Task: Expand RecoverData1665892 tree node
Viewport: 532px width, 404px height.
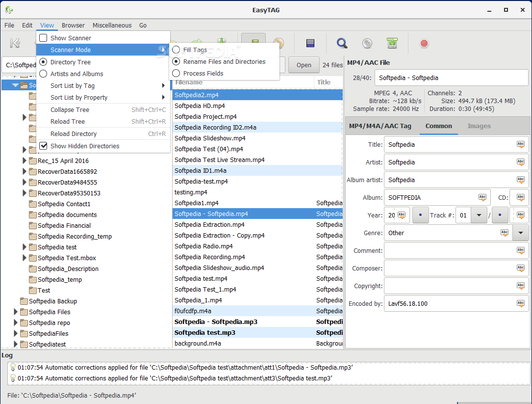Action: (25, 172)
